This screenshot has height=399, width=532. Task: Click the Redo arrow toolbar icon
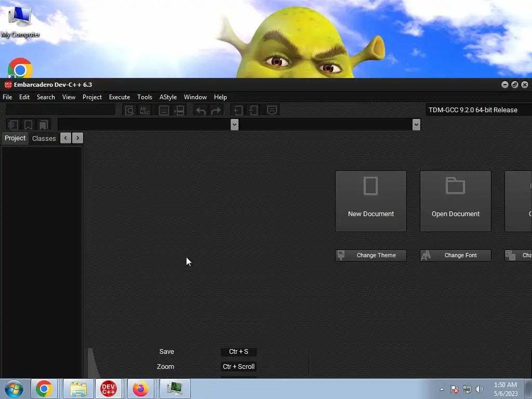tap(216, 110)
